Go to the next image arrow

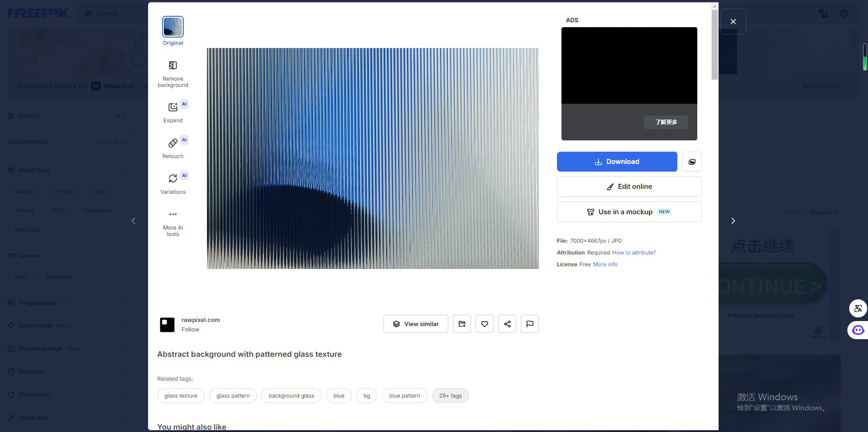pyautogui.click(x=733, y=221)
